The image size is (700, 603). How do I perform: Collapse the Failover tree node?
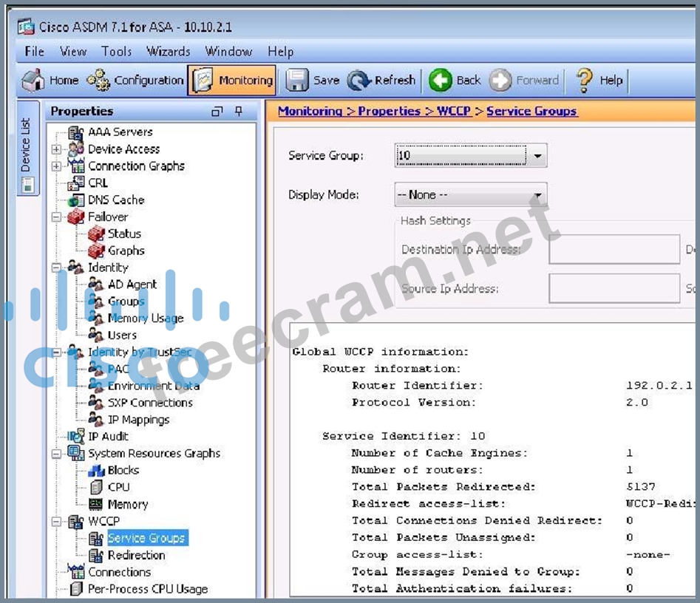[56, 217]
